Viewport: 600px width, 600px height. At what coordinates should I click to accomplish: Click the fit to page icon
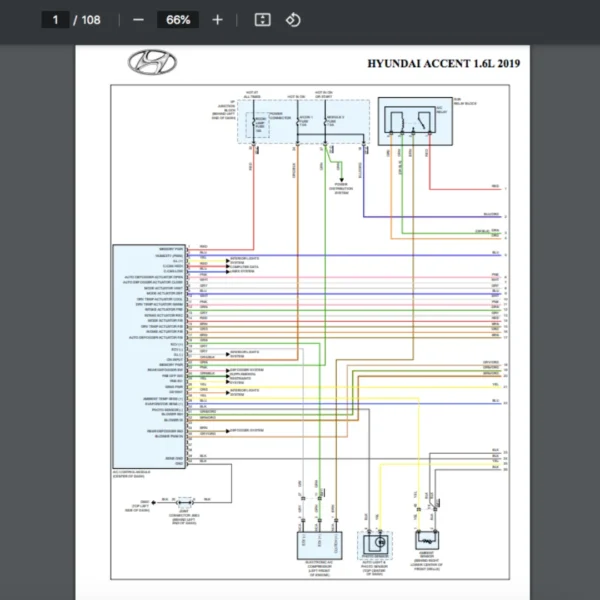pyautogui.click(x=262, y=20)
